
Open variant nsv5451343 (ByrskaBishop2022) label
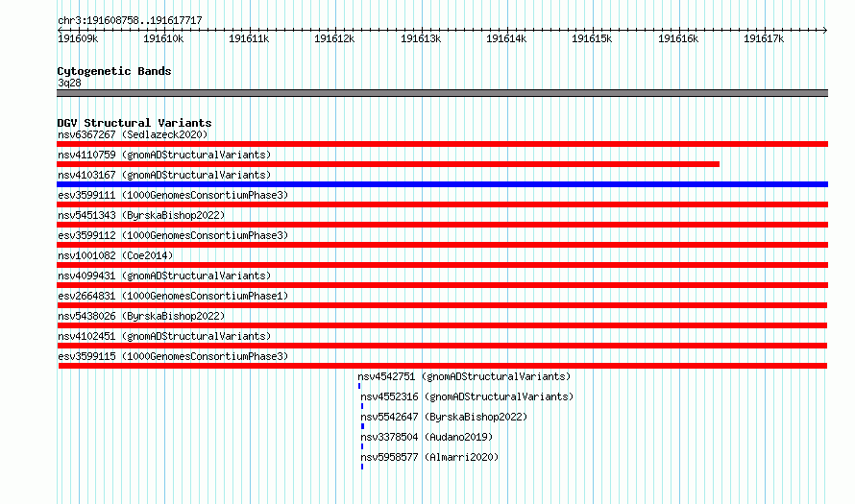pos(141,215)
